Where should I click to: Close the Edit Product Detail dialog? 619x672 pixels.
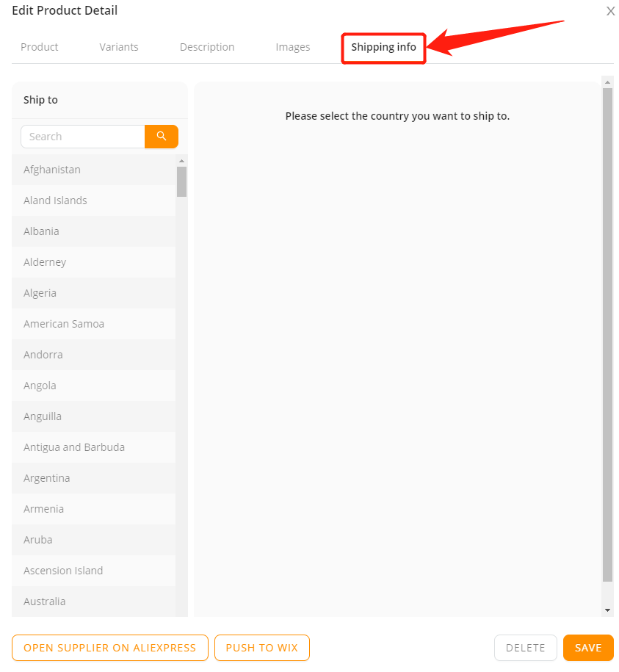coord(610,11)
